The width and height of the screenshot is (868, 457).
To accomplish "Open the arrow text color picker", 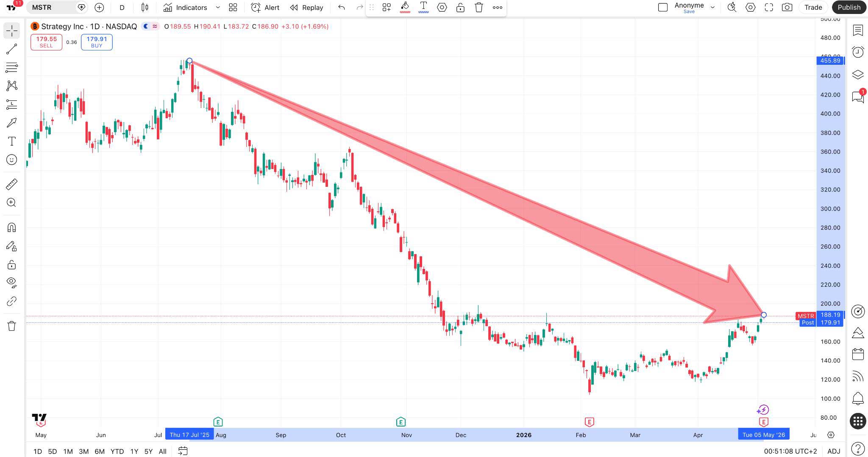I will [423, 7].
